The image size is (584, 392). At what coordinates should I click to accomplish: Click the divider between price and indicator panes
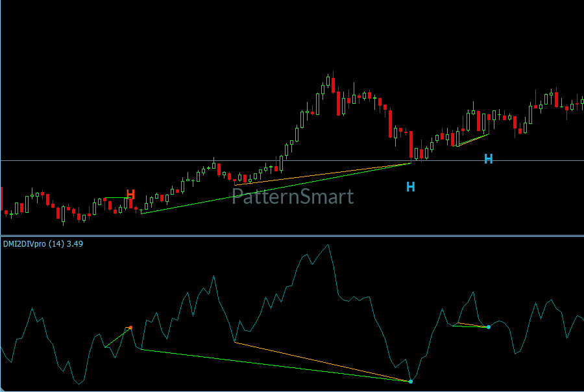[292, 236]
